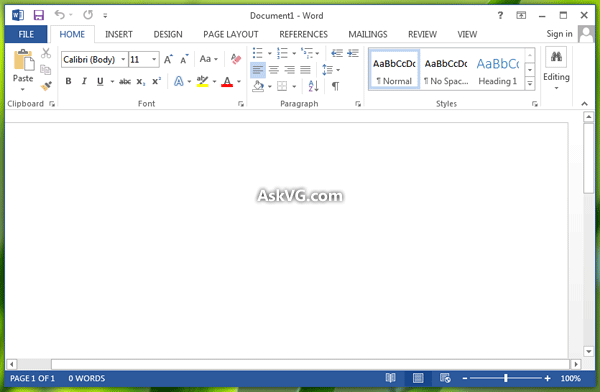Select the Format Painter brush

pos(46,86)
